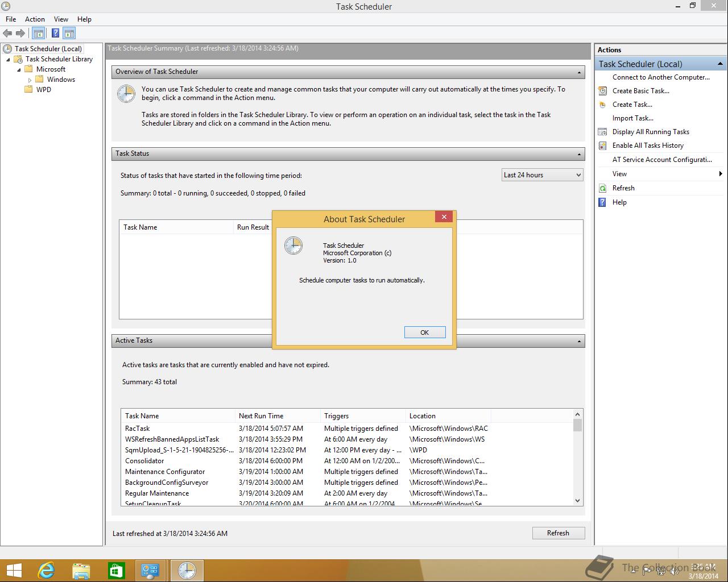Open the Help menu in the menu bar

(x=84, y=19)
